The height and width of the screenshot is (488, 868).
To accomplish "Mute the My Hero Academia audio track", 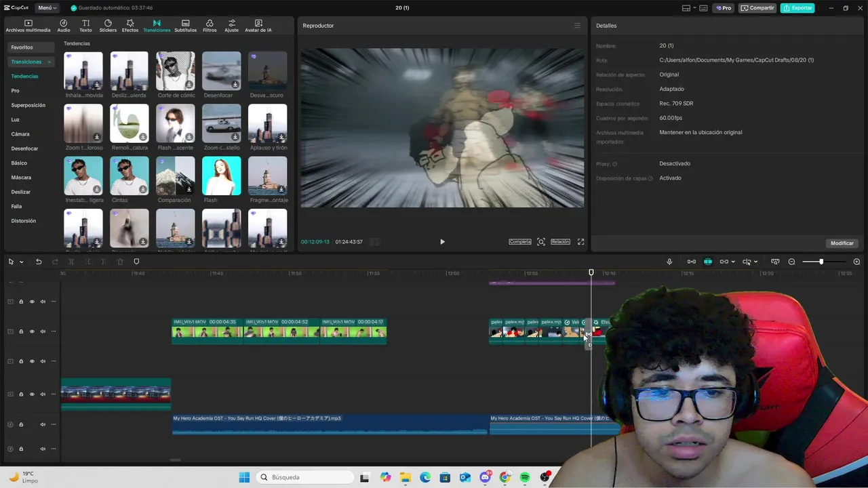I will pyautogui.click(x=43, y=424).
